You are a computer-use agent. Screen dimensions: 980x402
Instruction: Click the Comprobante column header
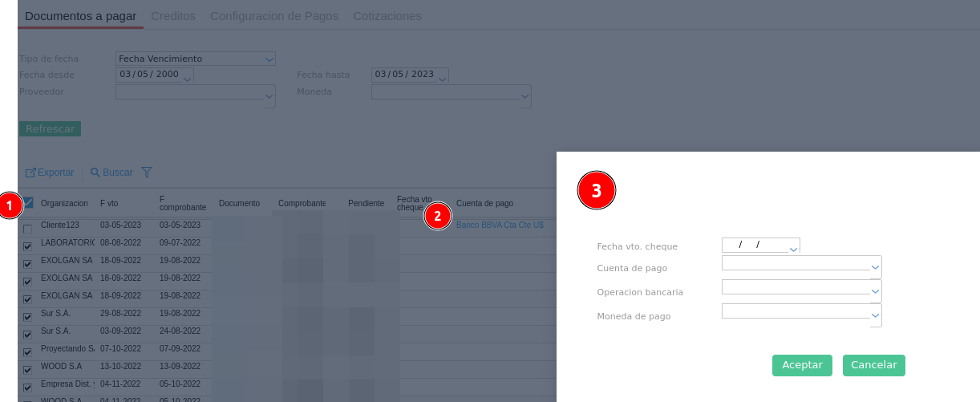click(302, 204)
